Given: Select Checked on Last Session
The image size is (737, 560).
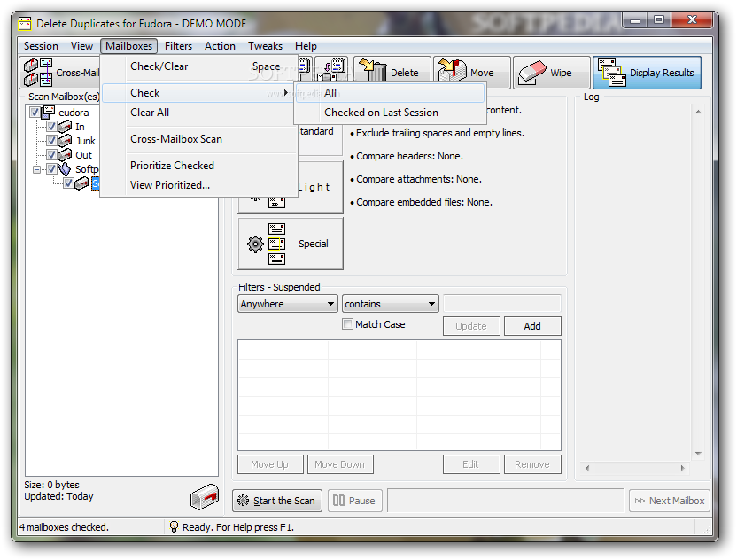Looking at the screenshot, I should tap(390, 113).
